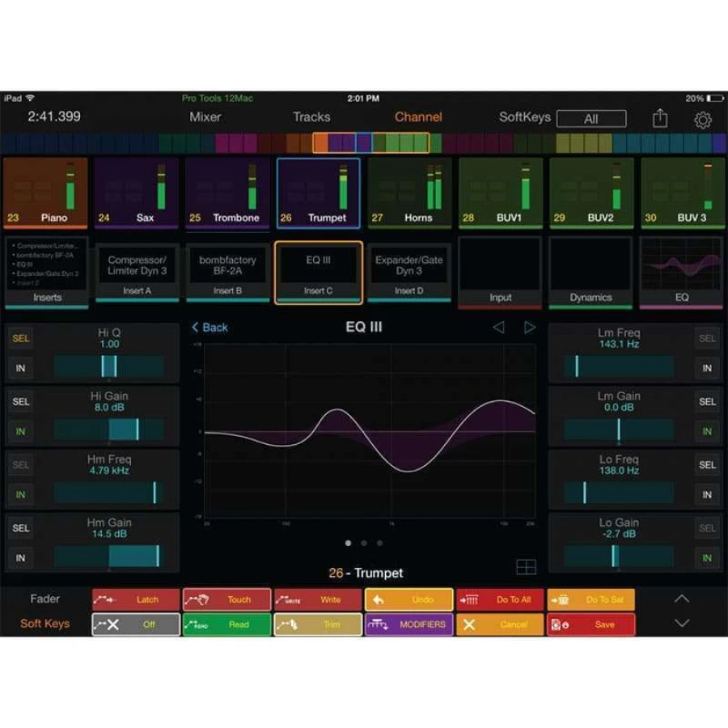Adjust the Lm Freq slider

point(619,366)
